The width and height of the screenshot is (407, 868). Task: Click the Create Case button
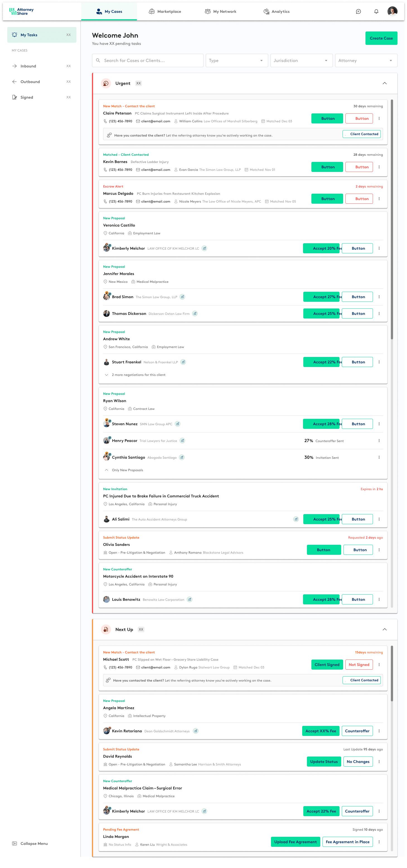point(381,38)
